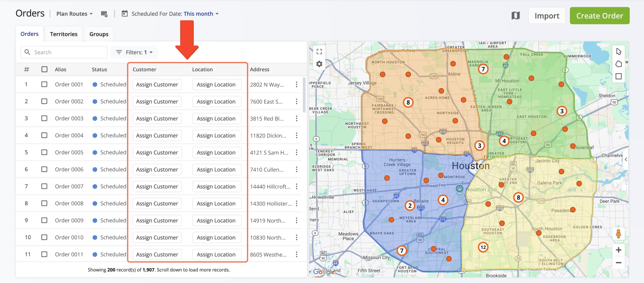This screenshot has width=644, height=283.
Task: Tick the select-all checkbox in table header
Action: (44, 69)
